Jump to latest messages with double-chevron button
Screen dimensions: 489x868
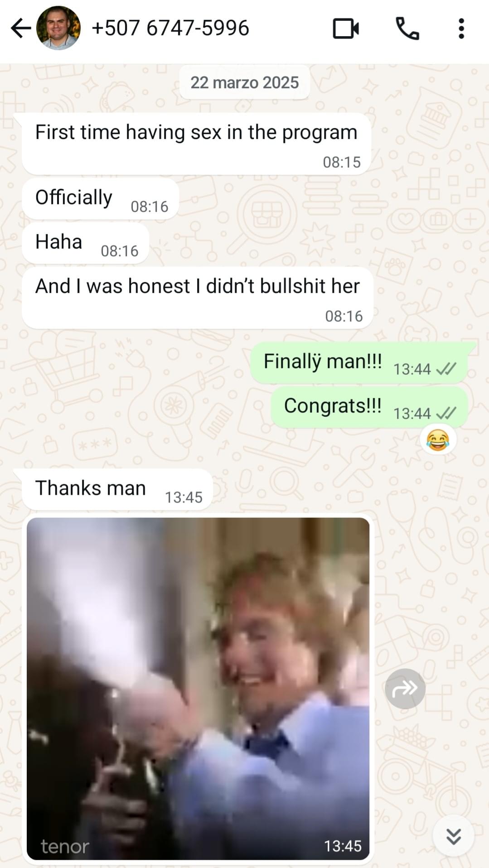(x=454, y=836)
